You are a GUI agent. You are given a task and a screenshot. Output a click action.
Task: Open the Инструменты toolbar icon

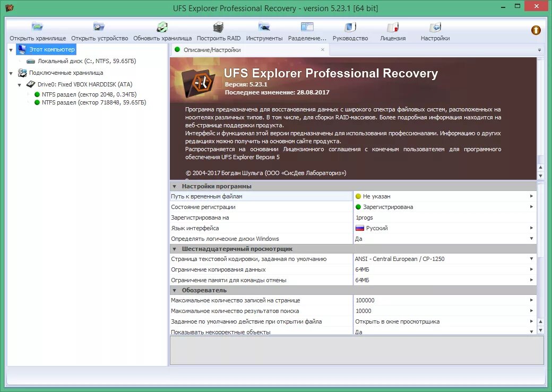(263, 30)
